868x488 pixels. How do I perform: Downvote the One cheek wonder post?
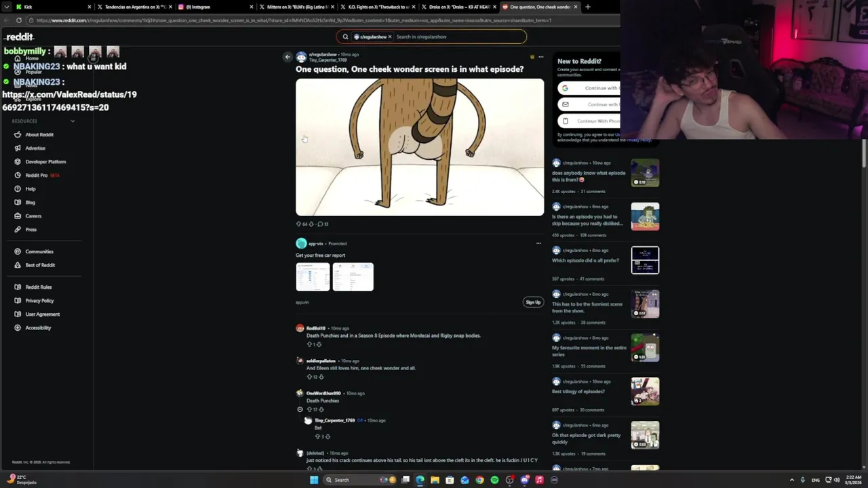click(311, 224)
